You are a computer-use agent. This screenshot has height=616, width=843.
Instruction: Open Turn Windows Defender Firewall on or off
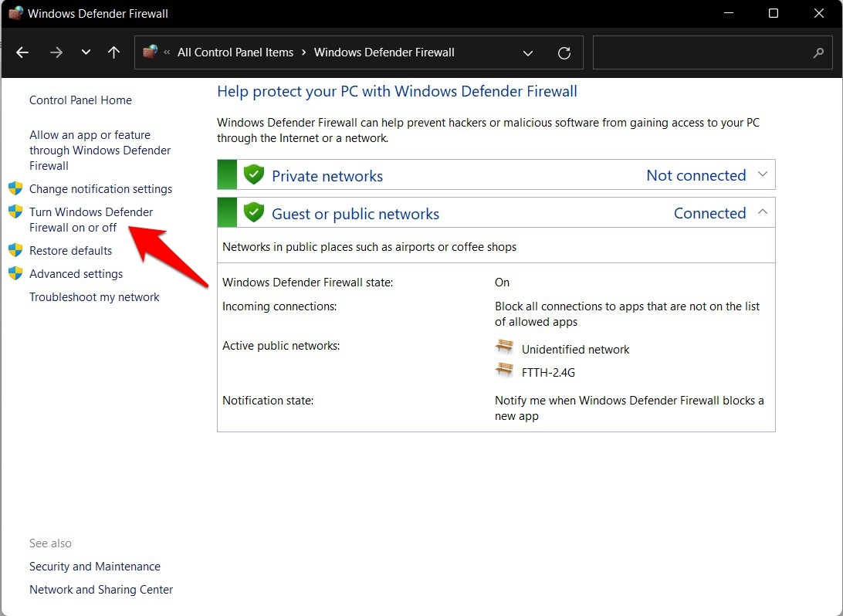coord(91,220)
